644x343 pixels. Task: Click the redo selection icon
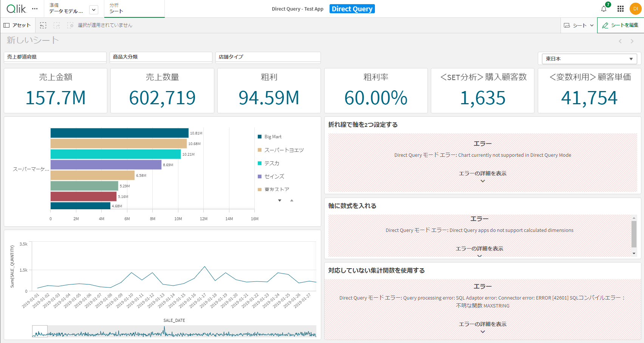(x=57, y=25)
